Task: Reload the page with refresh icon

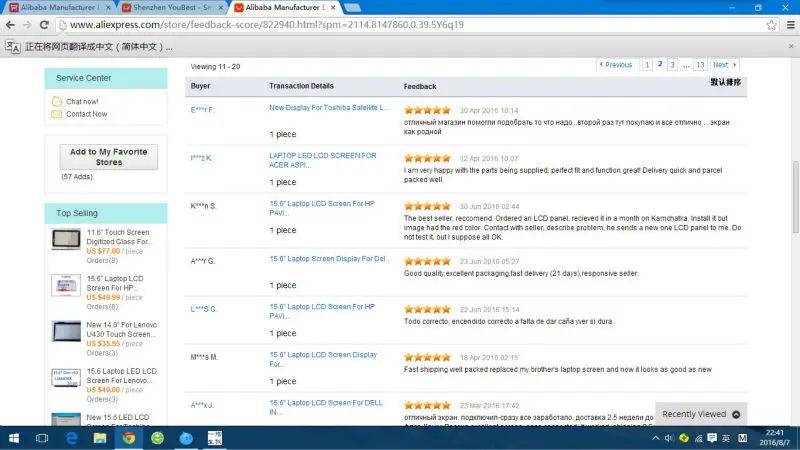Action: point(44,24)
